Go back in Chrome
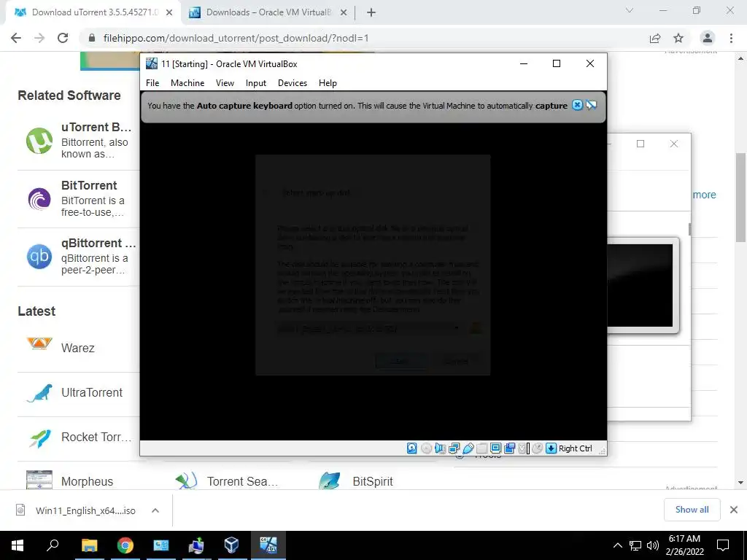This screenshot has height=560, width=747. coord(16,38)
